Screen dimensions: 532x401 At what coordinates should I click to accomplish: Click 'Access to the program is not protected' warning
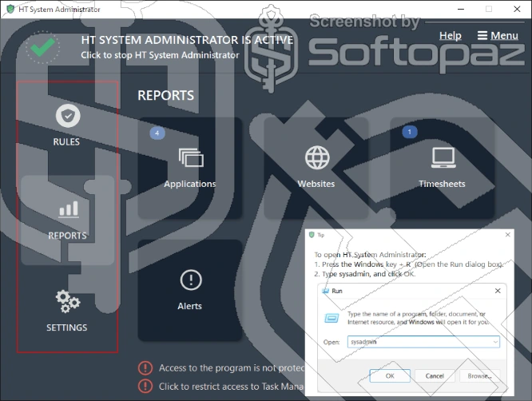[232, 368]
